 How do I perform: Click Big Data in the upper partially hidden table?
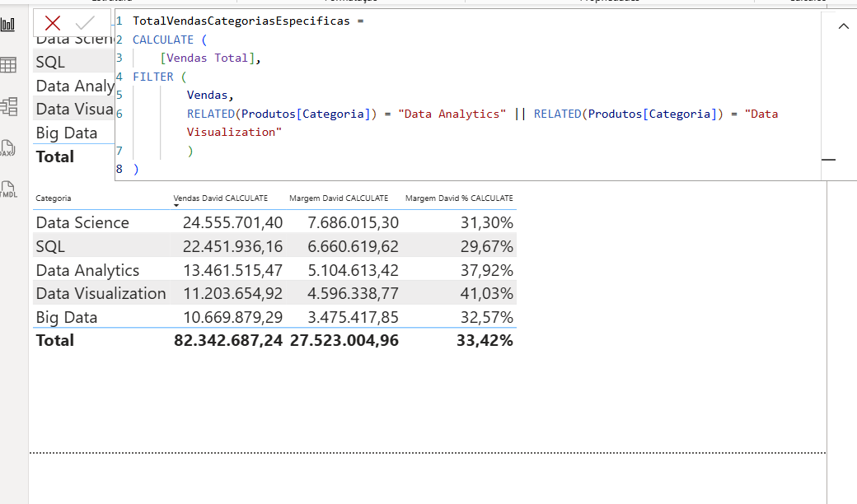tap(67, 133)
